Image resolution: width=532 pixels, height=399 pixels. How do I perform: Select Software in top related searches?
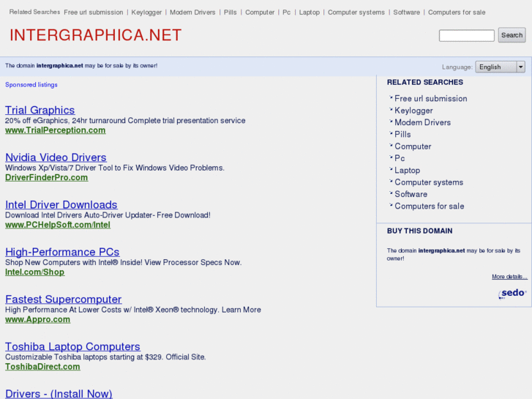[x=406, y=12]
